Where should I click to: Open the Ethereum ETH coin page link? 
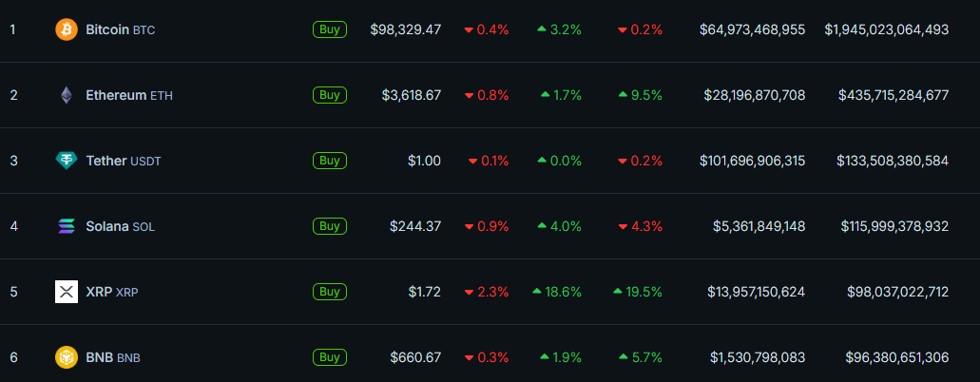pos(129,95)
